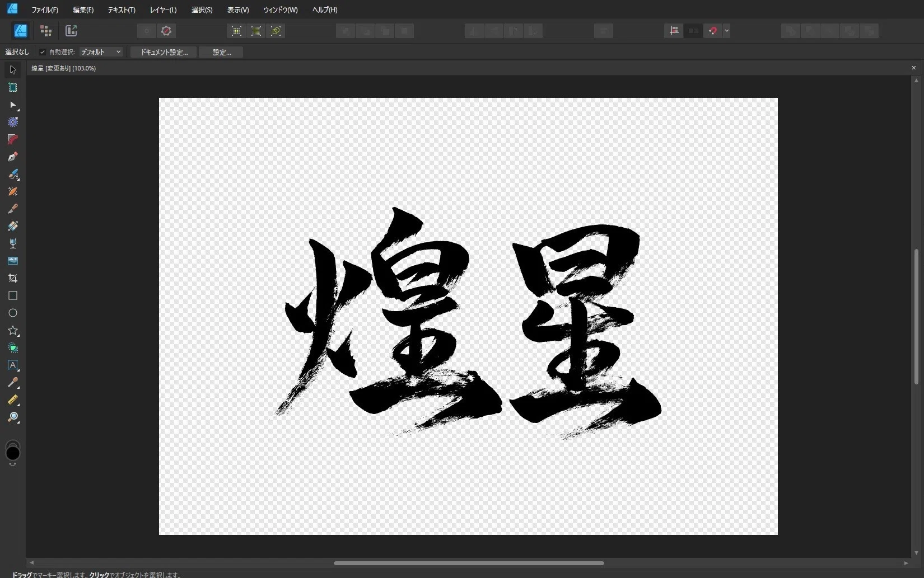Click the vertical scrollbar thumb
Image resolution: width=924 pixels, height=578 pixels.
click(916, 317)
